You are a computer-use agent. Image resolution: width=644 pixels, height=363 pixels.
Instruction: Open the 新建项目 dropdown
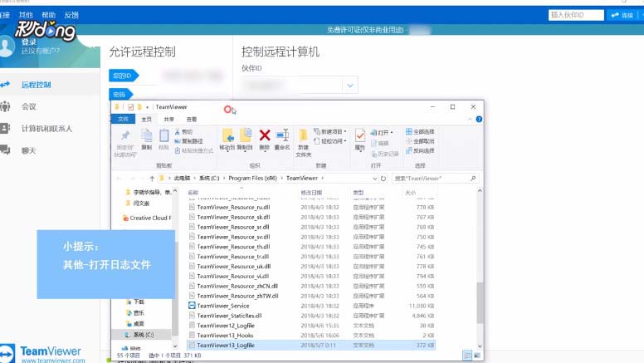tap(330, 131)
